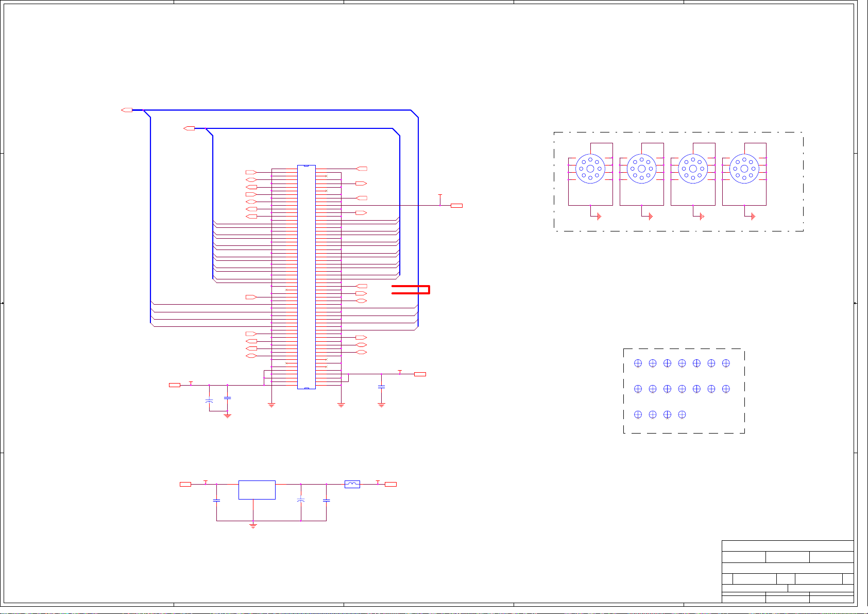Click last test point in top row

click(726, 363)
